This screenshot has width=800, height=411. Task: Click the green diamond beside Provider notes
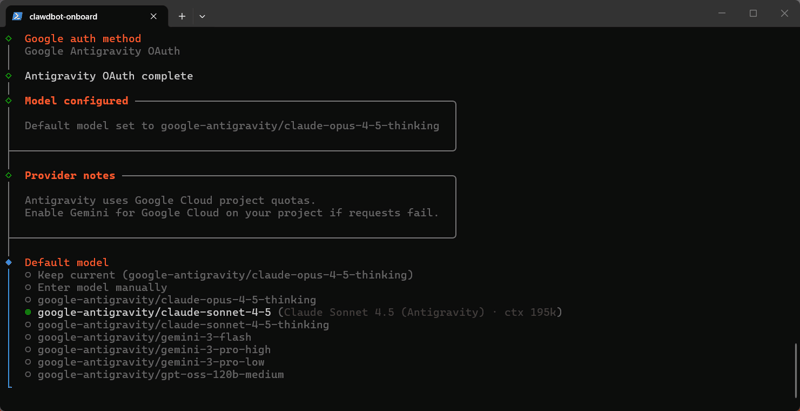click(x=8, y=175)
